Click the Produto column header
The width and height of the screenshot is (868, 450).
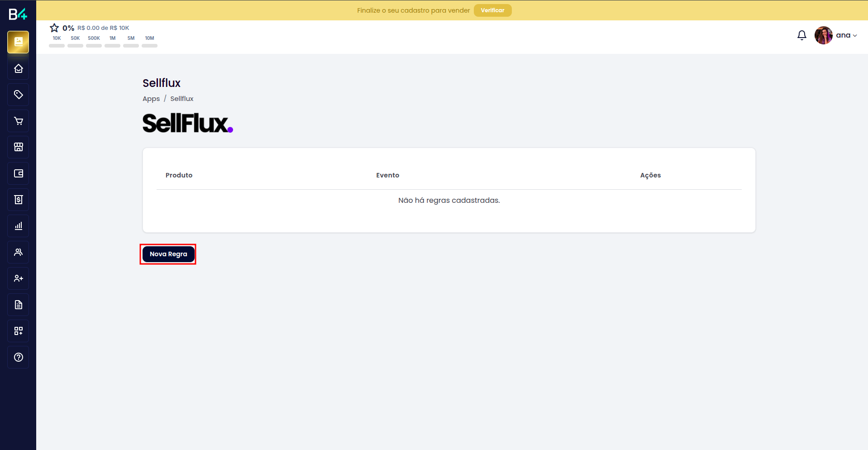[179, 175]
